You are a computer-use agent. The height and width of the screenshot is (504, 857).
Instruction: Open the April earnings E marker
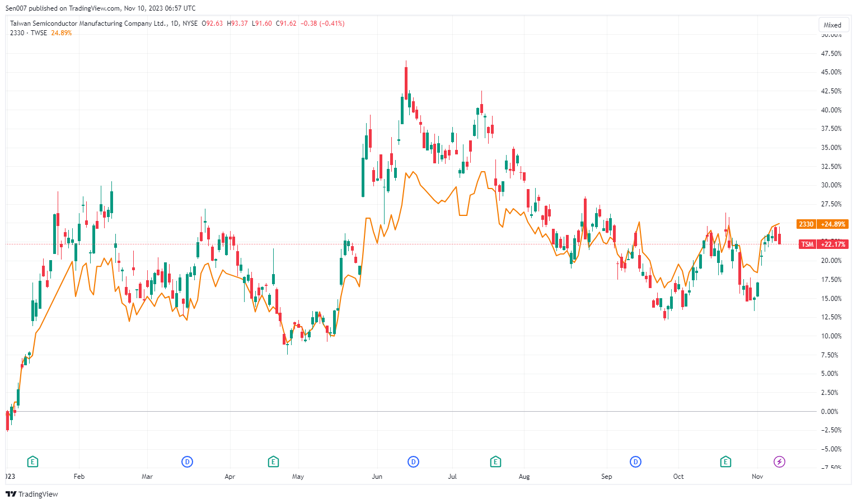click(273, 461)
